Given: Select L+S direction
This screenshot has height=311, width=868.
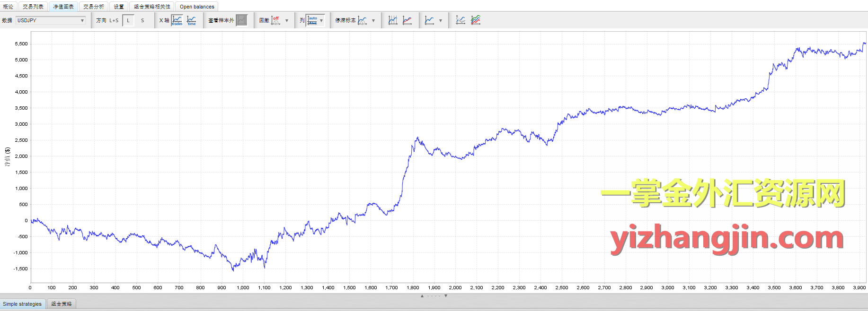Looking at the screenshot, I should [x=114, y=20].
